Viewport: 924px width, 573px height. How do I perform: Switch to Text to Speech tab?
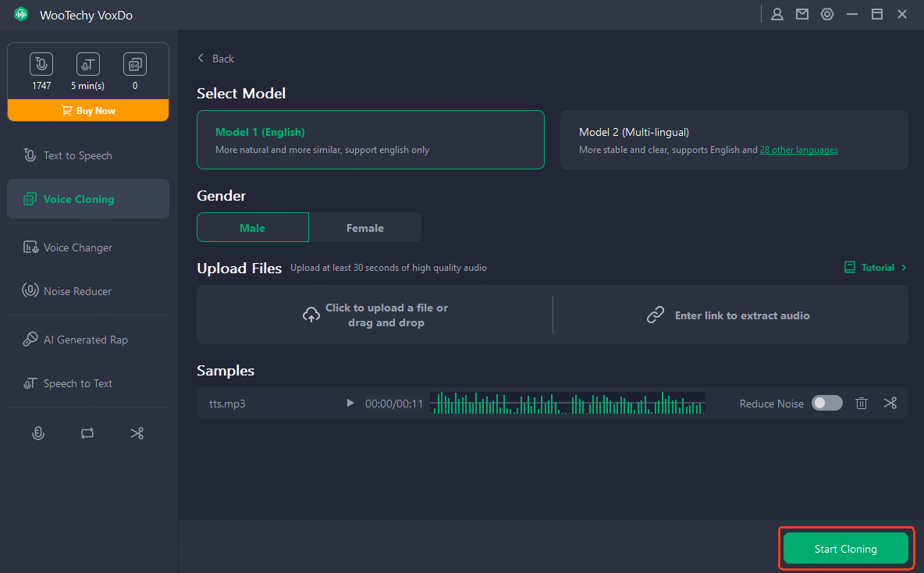(77, 155)
